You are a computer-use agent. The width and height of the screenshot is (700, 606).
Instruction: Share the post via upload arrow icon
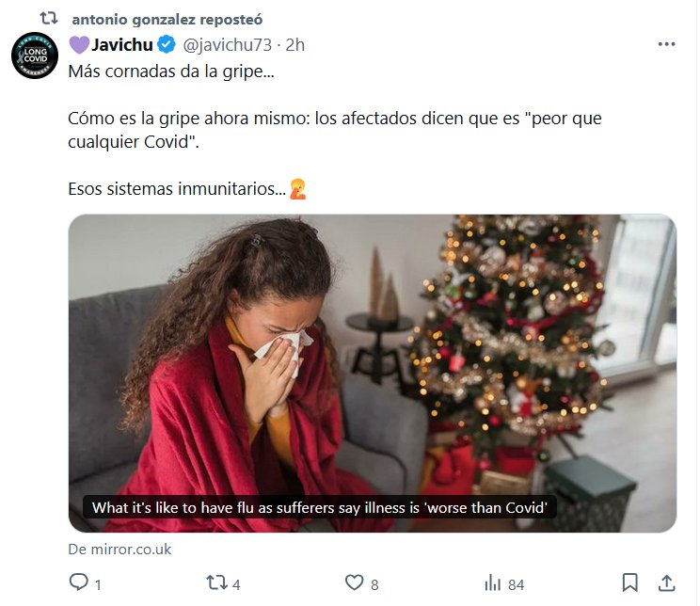[x=666, y=582]
